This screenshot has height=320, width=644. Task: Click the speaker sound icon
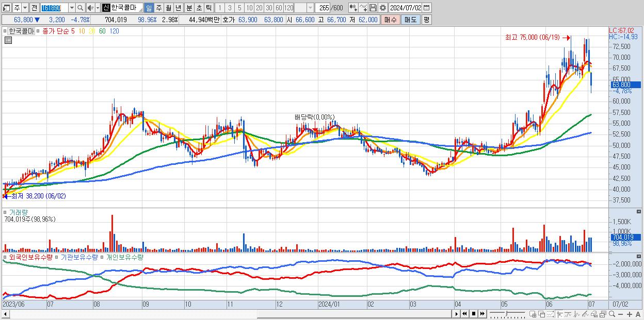point(90,8)
